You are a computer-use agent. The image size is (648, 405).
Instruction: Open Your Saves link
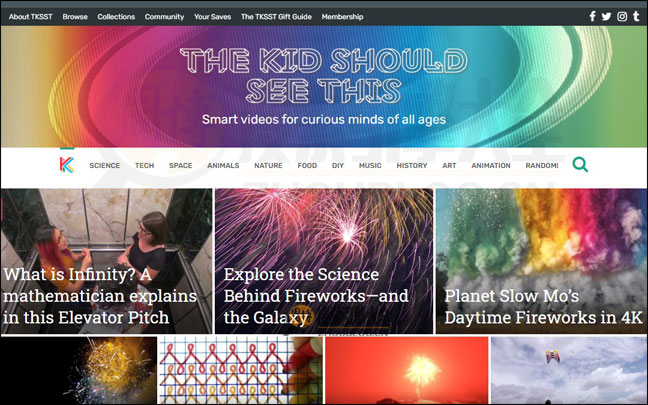212,17
